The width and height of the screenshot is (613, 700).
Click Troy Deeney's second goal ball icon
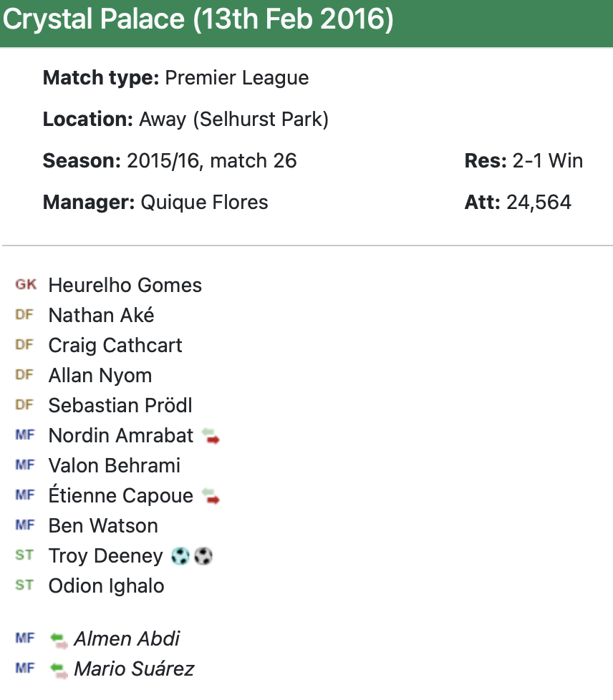(x=203, y=556)
